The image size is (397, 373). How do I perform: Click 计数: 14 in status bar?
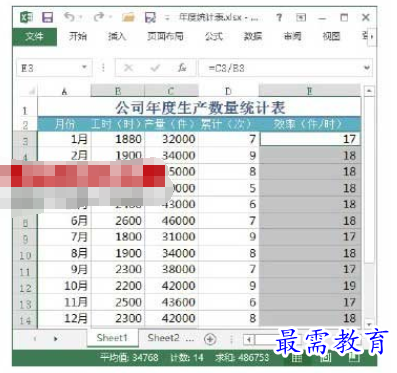pos(187,358)
